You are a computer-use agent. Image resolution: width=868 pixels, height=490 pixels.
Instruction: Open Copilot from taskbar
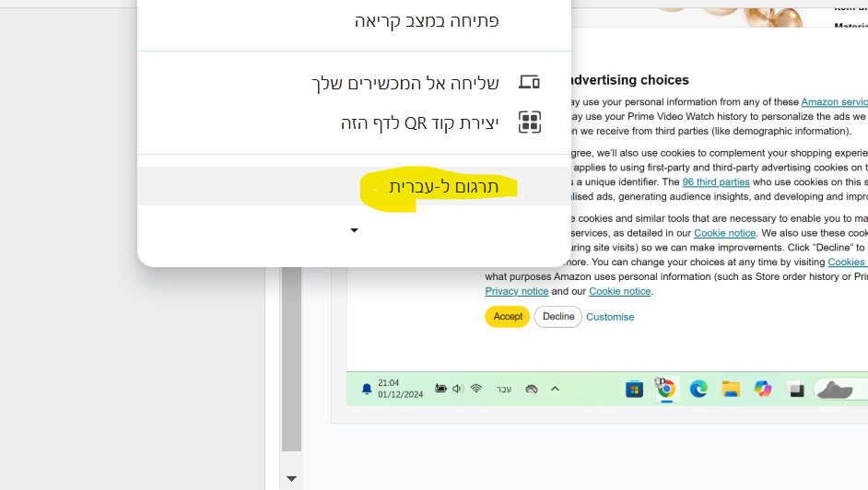point(763,389)
